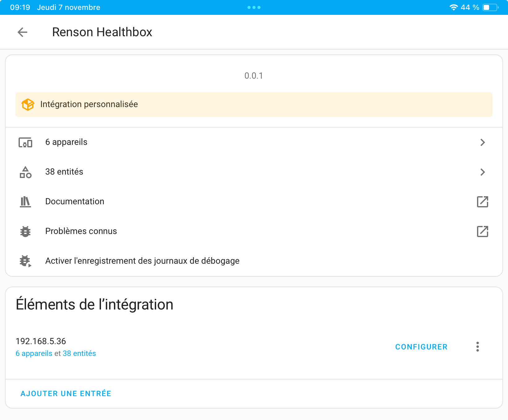Click the entities shapes icon
The image size is (508, 420).
[25, 172]
